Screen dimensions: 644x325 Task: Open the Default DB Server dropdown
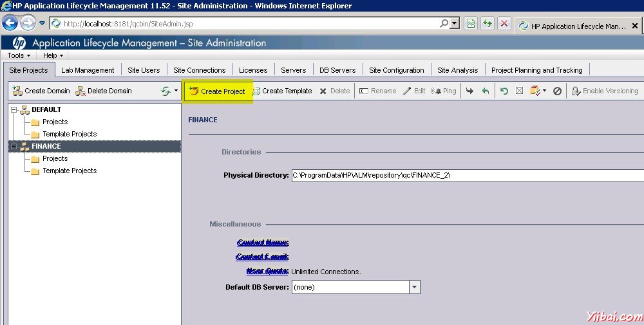click(415, 287)
